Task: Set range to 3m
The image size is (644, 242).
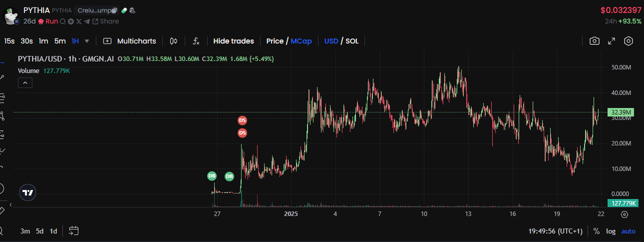Action: coord(25,231)
